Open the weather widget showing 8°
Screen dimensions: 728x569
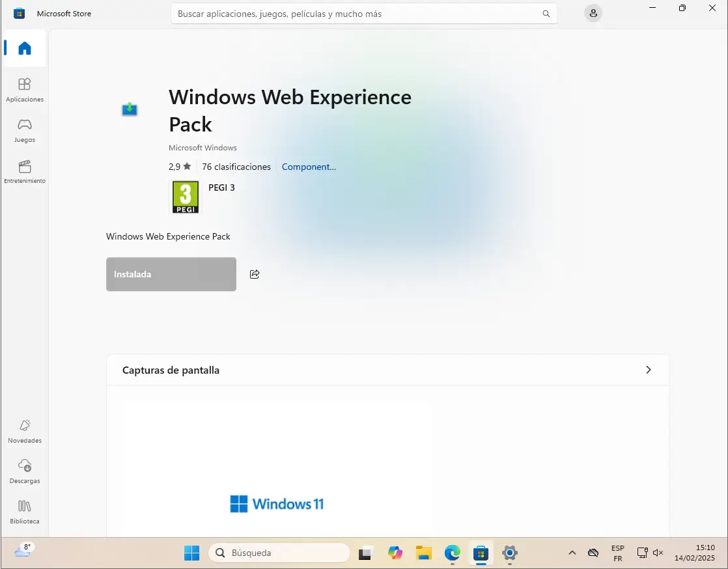[x=23, y=550]
